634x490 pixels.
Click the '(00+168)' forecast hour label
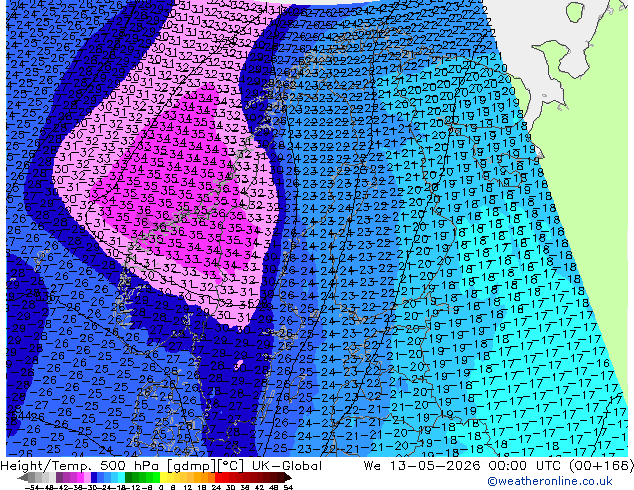(x=601, y=466)
